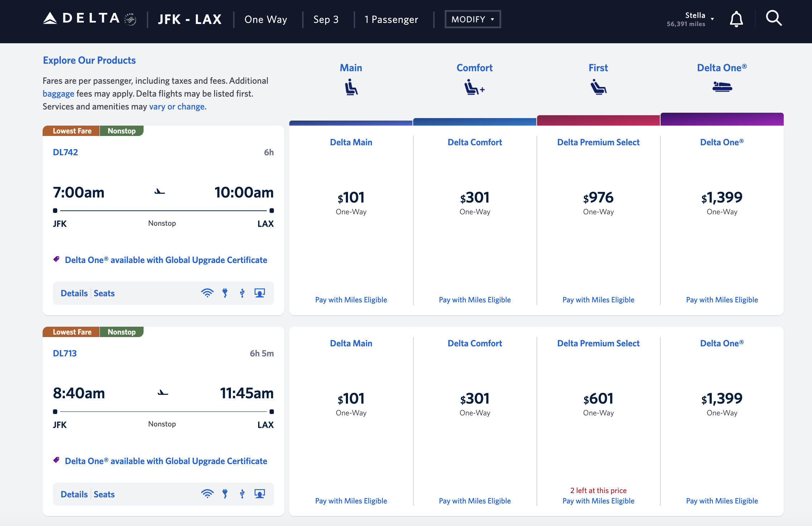This screenshot has height=526, width=812.
Task: Open flight DL713 number link
Action: pos(65,353)
